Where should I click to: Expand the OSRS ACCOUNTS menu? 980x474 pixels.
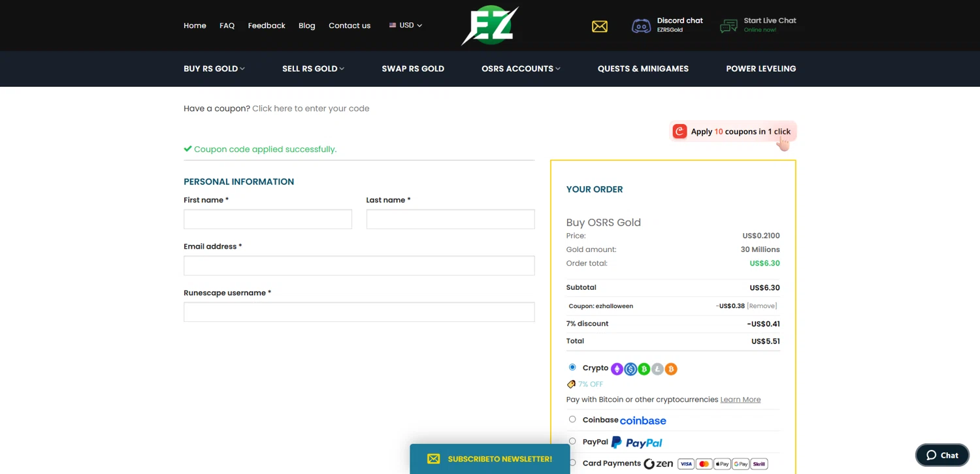521,69
